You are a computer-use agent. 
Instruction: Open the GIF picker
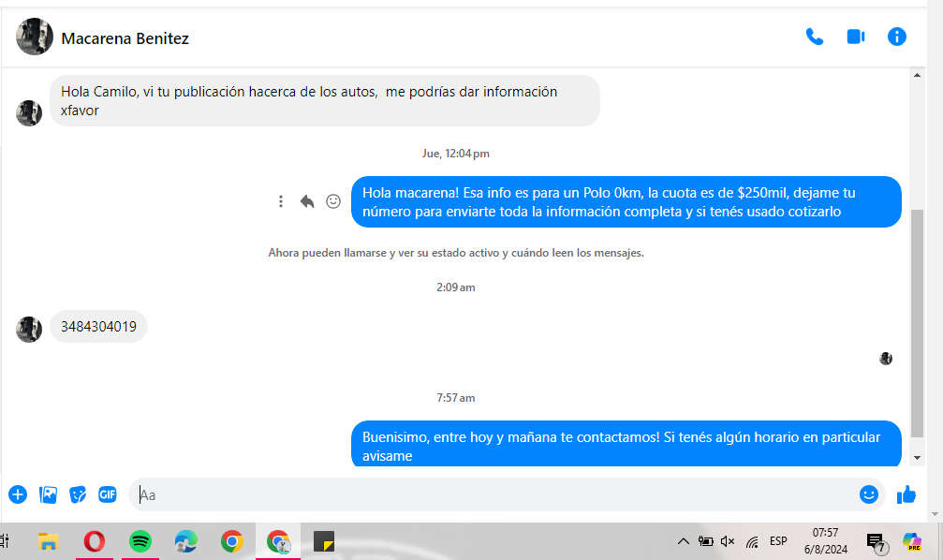pyautogui.click(x=108, y=494)
